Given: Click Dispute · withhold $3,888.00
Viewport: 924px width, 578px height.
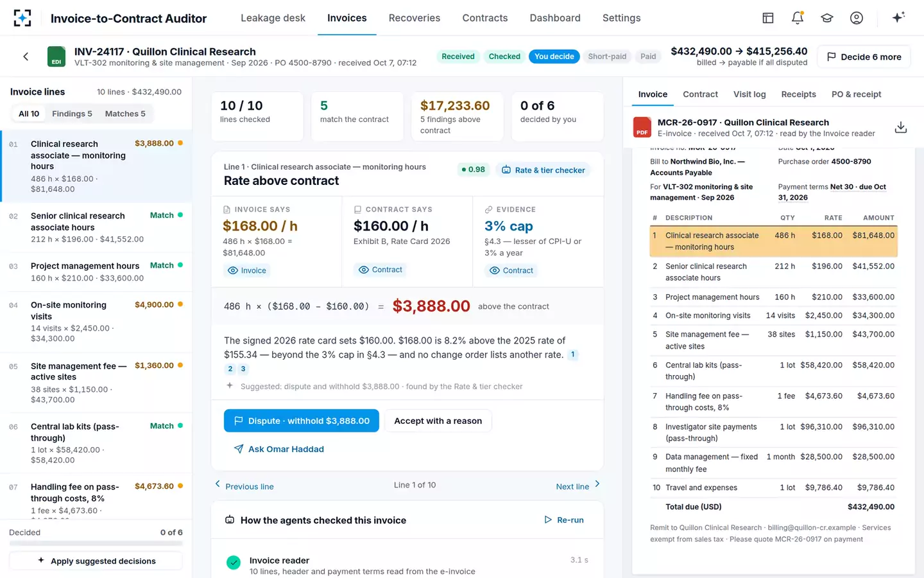Looking at the screenshot, I should pos(302,421).
